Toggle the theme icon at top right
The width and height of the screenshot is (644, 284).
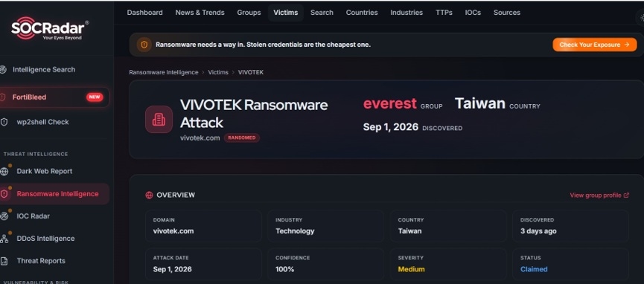point(641,18)
